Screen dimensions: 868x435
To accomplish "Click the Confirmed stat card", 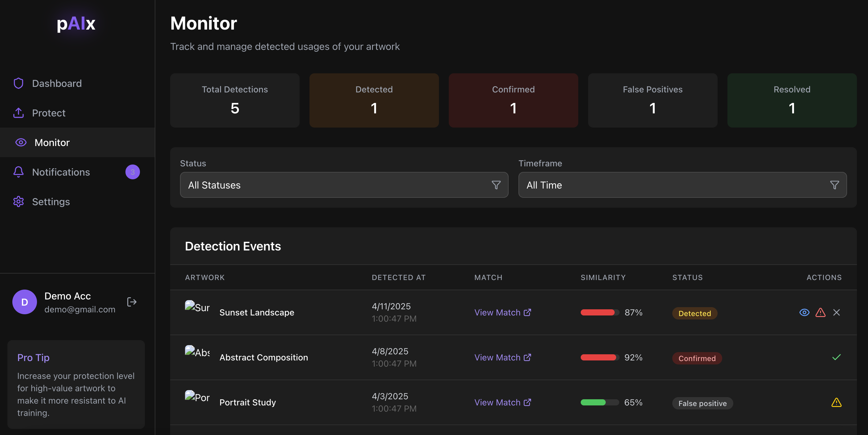I will 513,100.
